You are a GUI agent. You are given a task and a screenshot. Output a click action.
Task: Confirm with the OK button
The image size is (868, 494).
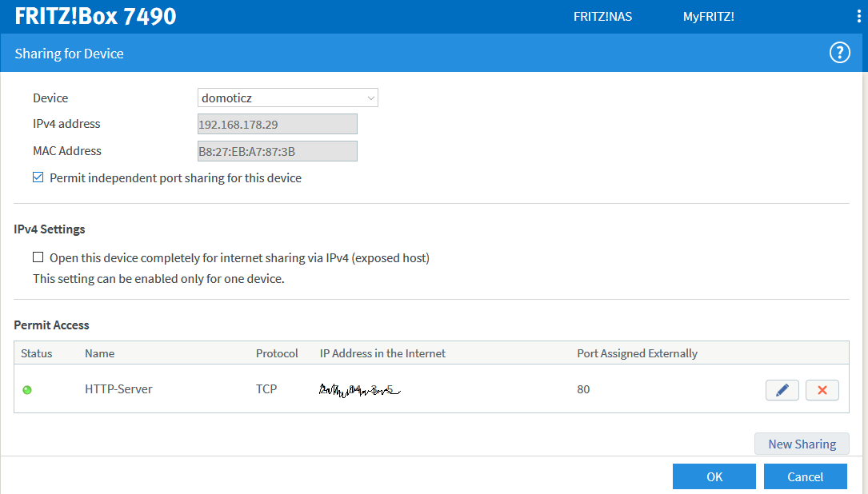tap(714, 476)
